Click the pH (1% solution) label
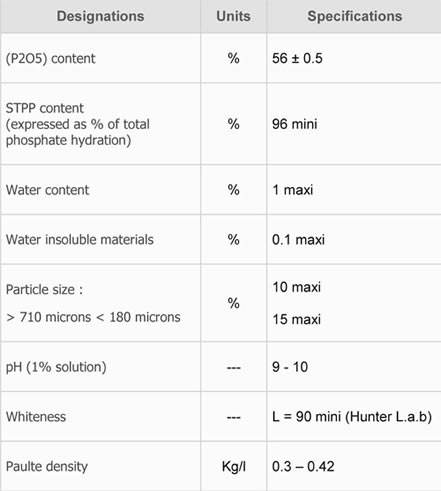This screenshot has height=491, width=441. coord(56,367)
